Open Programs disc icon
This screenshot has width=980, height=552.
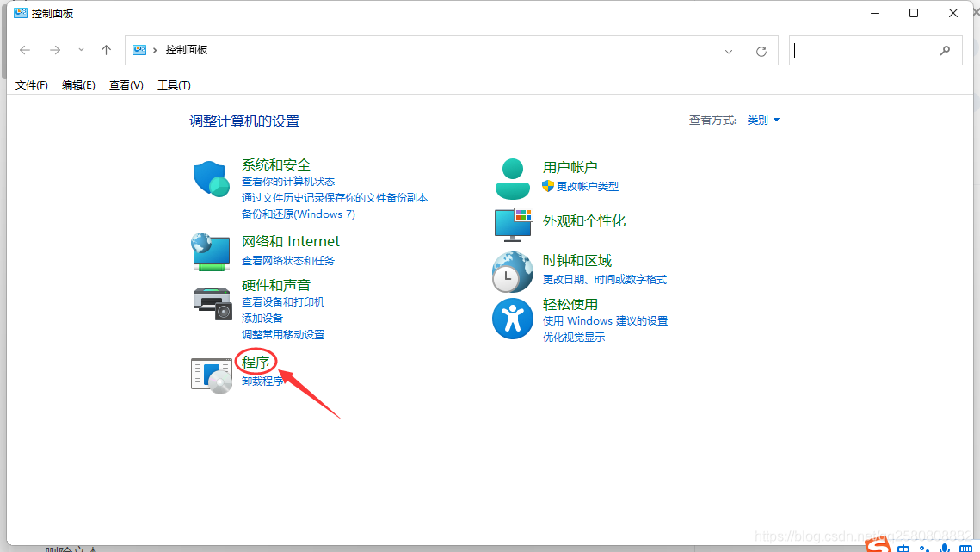[212, 375]
